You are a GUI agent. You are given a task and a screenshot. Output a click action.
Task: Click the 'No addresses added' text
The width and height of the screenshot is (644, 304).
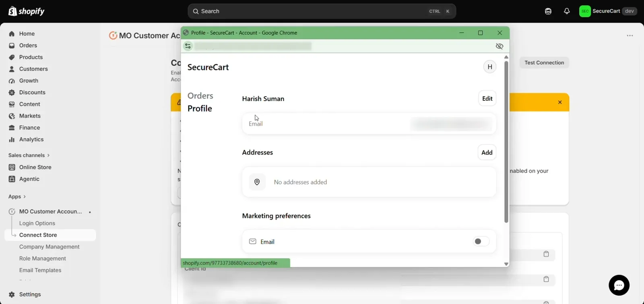[x=300, y=182]
